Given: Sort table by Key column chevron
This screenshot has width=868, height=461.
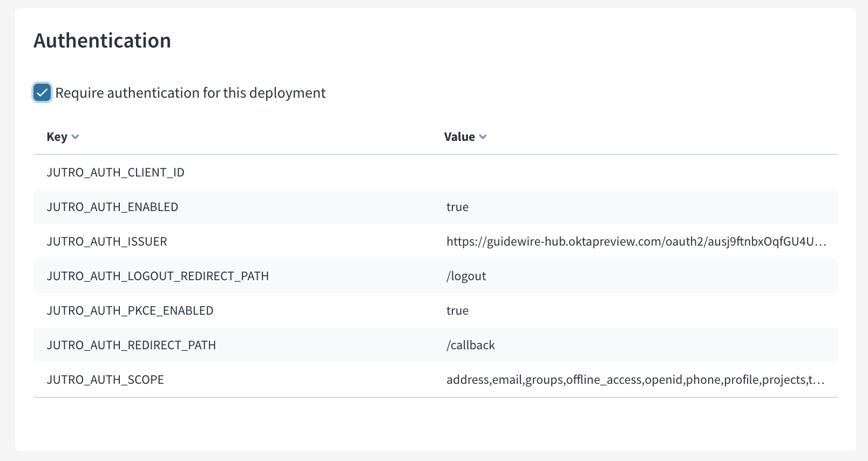Looking at the screenshot, I should point(75,137).
